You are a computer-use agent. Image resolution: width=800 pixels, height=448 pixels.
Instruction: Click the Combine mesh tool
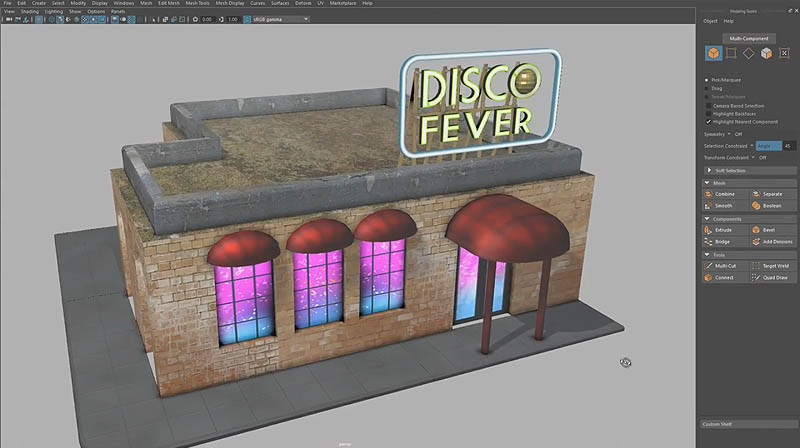click(724, 193)
